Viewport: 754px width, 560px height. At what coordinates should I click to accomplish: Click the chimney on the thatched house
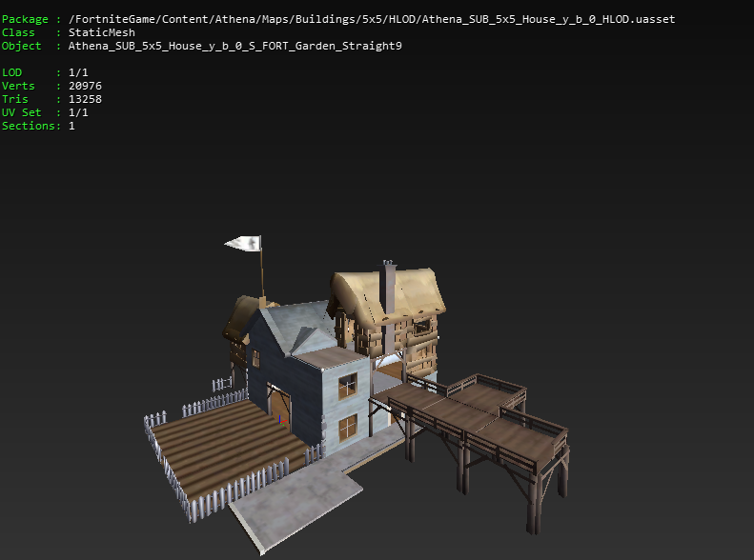coord(388,308)
